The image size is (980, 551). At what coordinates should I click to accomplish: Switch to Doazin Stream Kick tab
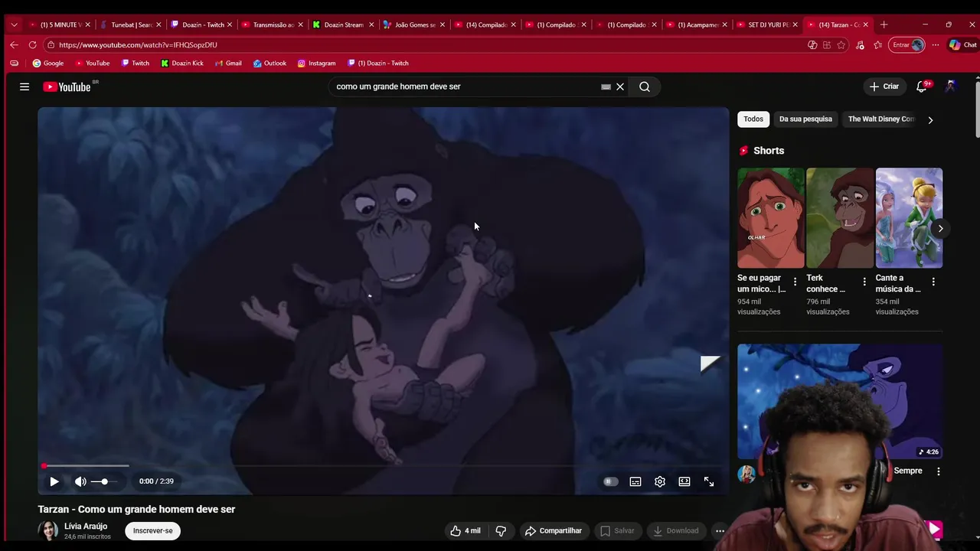coord(342,24)
